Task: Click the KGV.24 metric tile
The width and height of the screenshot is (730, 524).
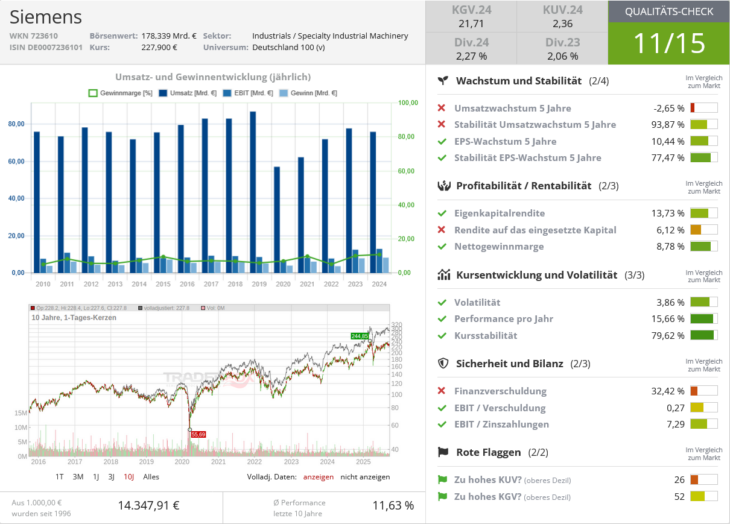Action: [x=471, y=17]
